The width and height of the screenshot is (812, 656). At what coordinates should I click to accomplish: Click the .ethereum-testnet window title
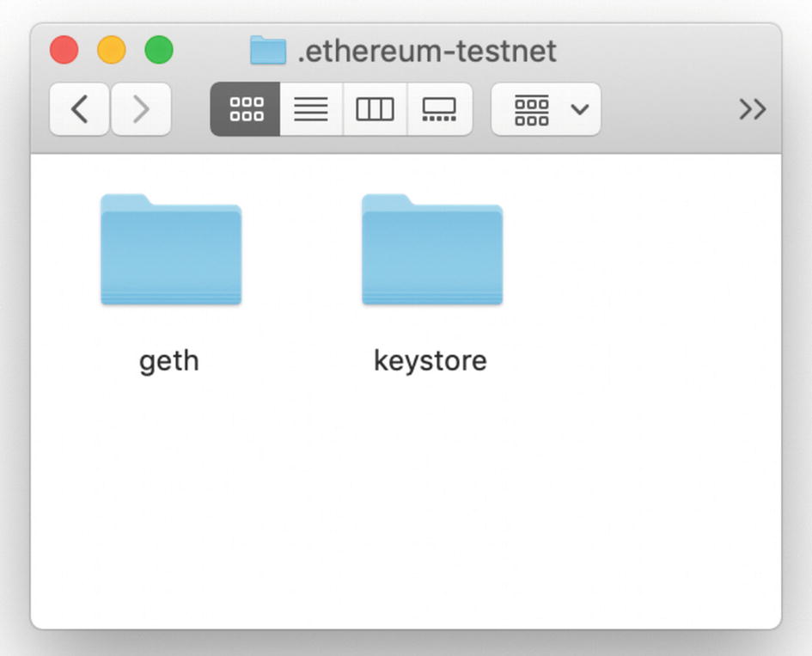click(x=427, y=51)
